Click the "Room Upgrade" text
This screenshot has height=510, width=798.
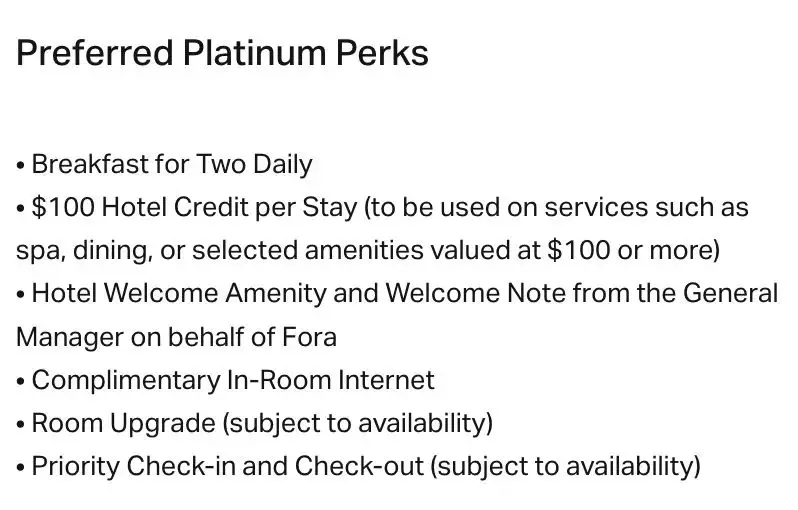pos(123,423)
